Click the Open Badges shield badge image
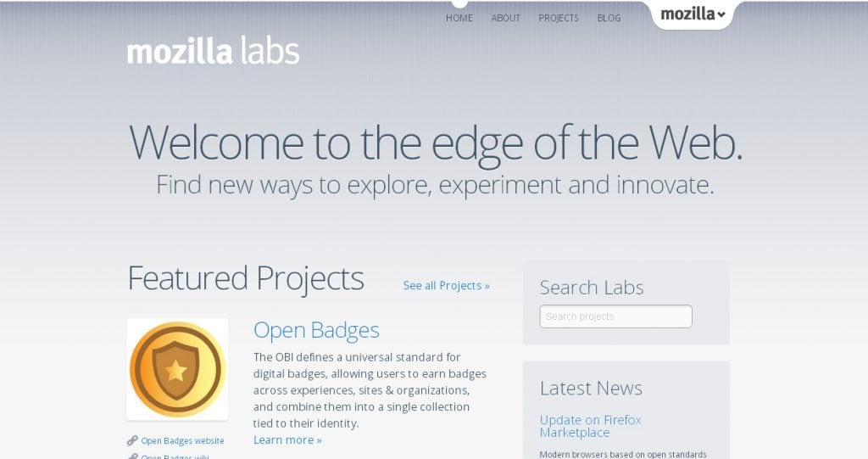 click(177, 369)
